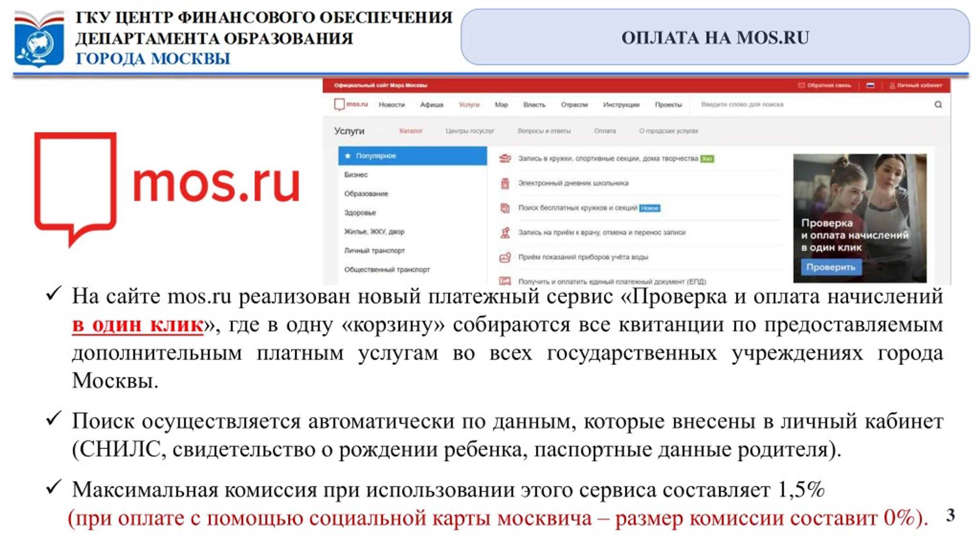Click the blue Проверить button

(831, 267)
